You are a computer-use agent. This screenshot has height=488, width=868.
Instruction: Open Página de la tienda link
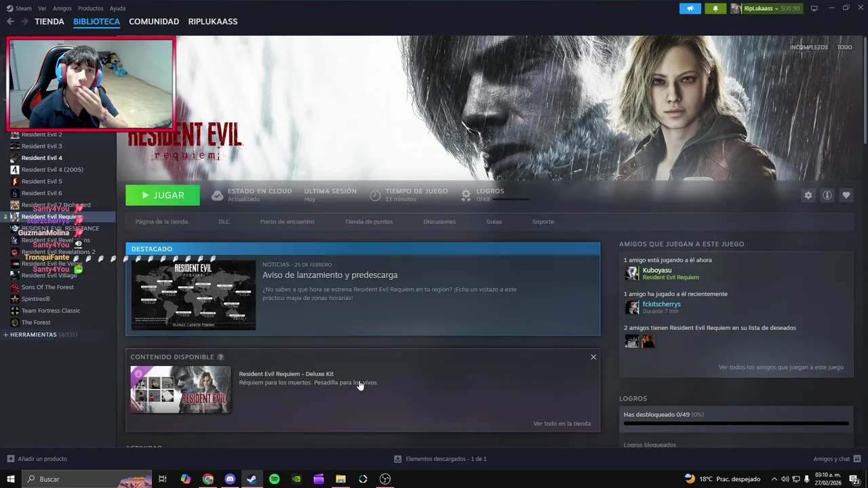(x=161, y=222)
